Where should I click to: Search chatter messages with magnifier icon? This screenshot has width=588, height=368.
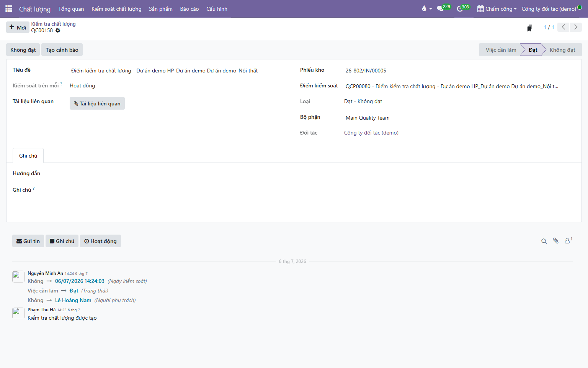pyautogui.click(x=544, y=241)
